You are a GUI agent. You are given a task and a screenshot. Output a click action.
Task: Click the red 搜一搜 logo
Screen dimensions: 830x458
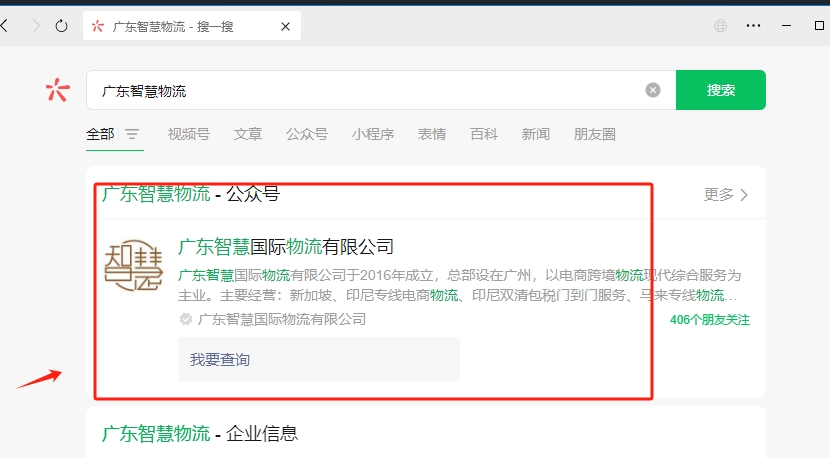(x=57, y=90)
